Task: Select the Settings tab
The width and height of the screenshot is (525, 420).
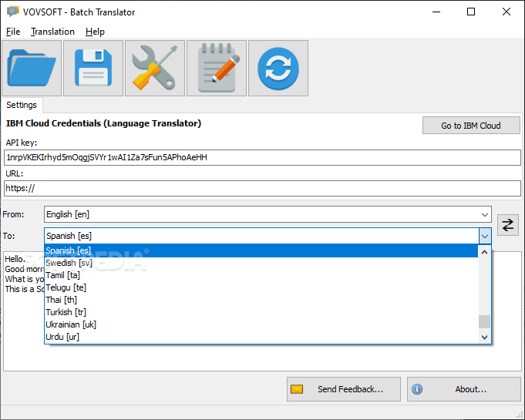Action: tap(22, 105)
